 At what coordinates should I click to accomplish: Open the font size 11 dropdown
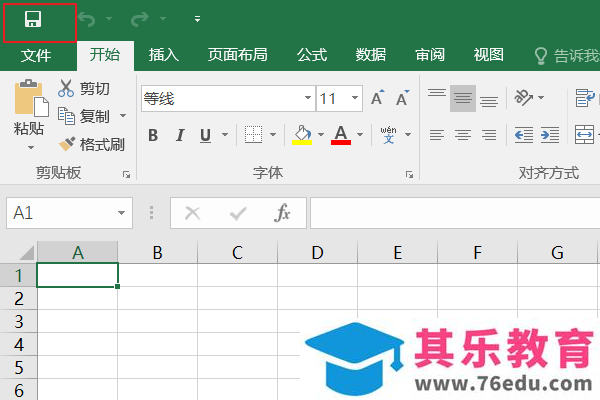point(355,98)
